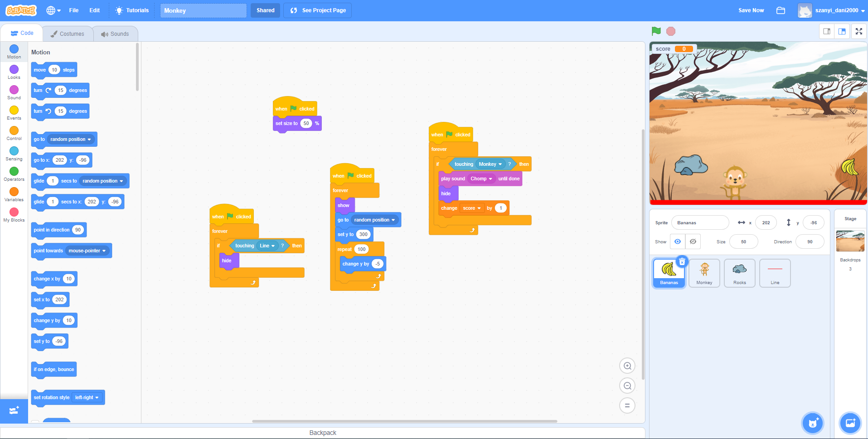
Task: Open the set rotation style left-right dropdown
Action: click(x=87, y=397)
